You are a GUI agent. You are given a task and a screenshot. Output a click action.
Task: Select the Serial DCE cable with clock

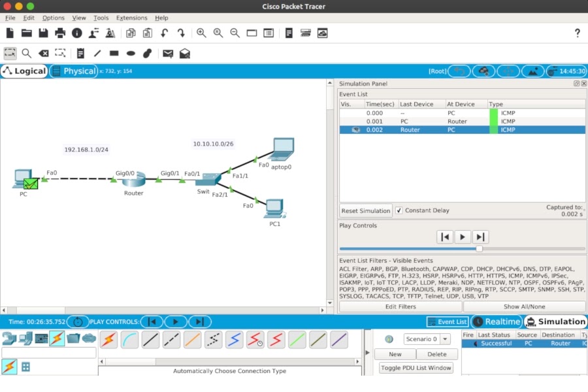click(255, 340)
